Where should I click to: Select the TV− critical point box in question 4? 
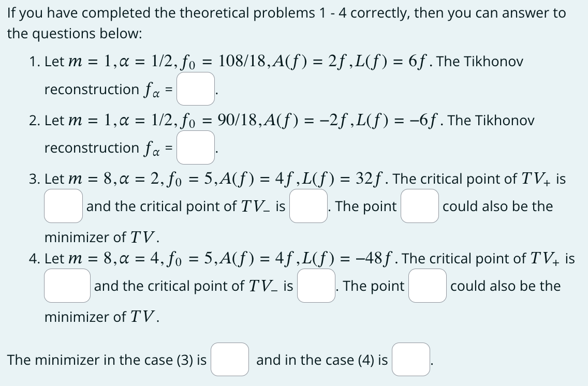(x=316, y=285)
